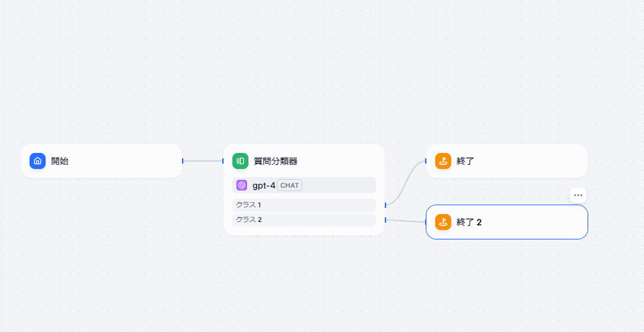Image resolution: width=644 pixels, height=332 pixels.
Task: Click the gpt-4 model name
Action: pyautogui.click(x=264, y=185)
